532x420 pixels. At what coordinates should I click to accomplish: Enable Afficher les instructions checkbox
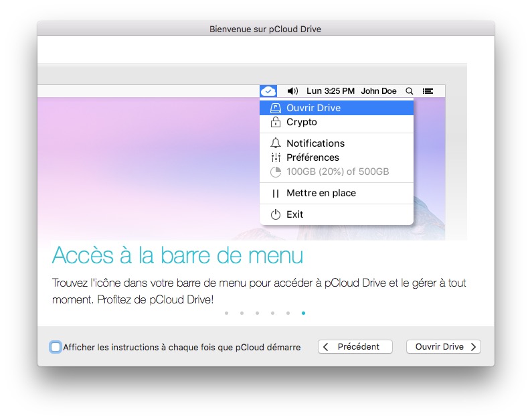tap(56, 347)
